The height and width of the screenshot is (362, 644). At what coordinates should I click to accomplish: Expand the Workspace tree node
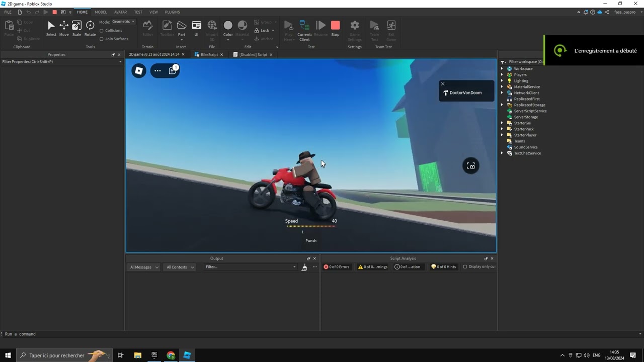click(502, 69)
